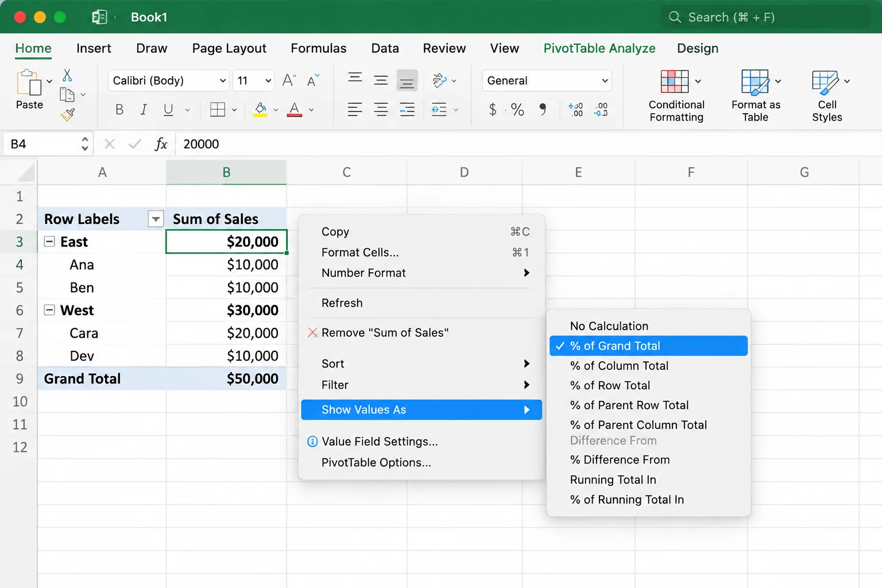Open font size dropdown

point(268,81)
